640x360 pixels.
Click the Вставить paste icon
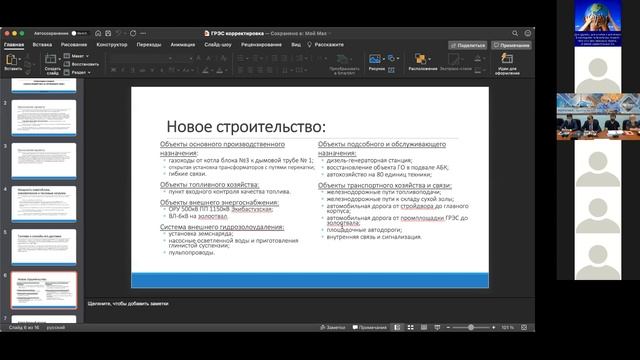(11, 60)
